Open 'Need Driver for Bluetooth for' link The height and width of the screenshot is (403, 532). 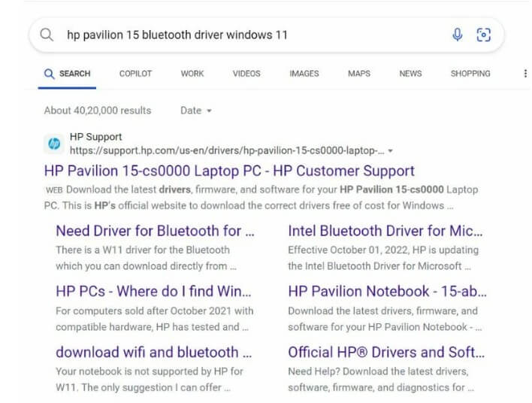tap(155, 231)
